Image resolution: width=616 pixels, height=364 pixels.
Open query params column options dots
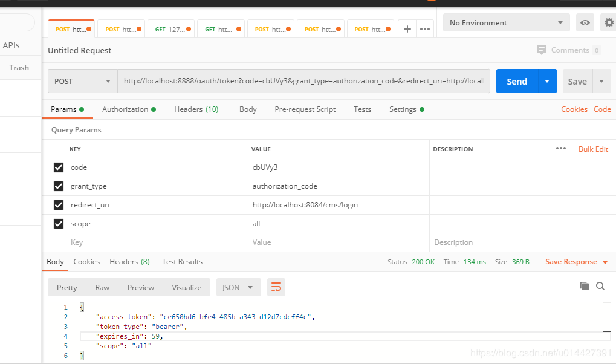click(x=561, y=148)
